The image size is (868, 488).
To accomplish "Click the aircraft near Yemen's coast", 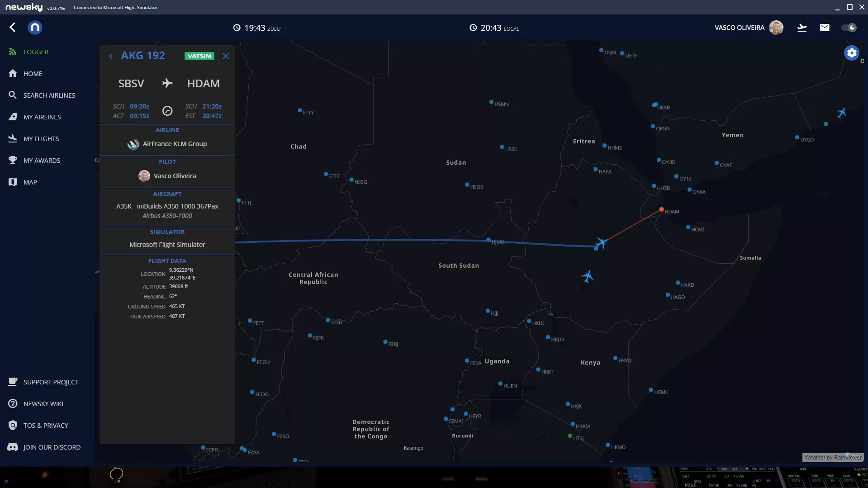I will point(841,113).
